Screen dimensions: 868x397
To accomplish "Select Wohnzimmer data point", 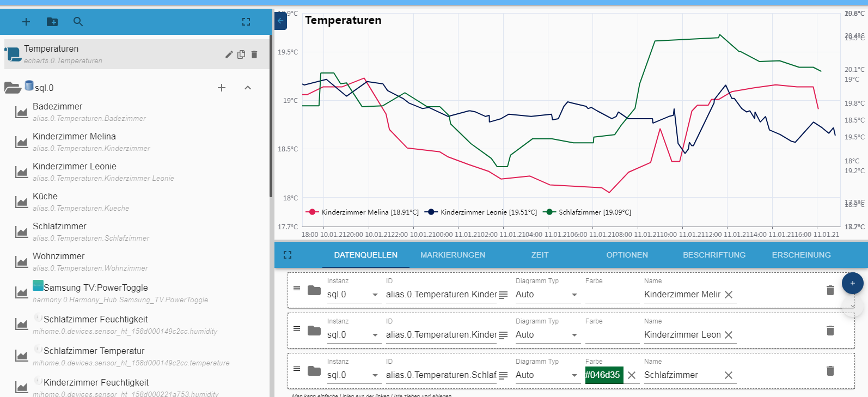I will point(136,261).
